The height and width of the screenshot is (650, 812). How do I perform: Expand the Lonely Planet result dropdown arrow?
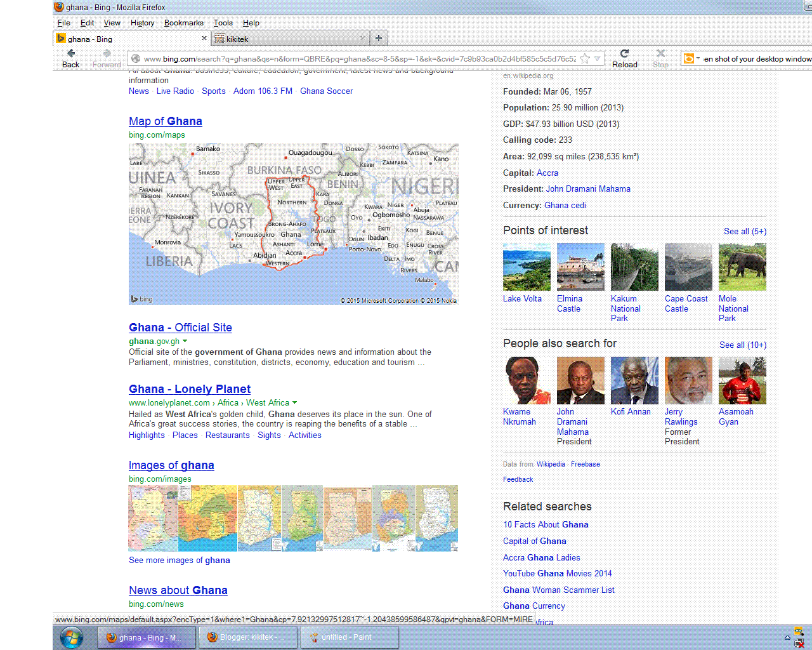[294, 403]
